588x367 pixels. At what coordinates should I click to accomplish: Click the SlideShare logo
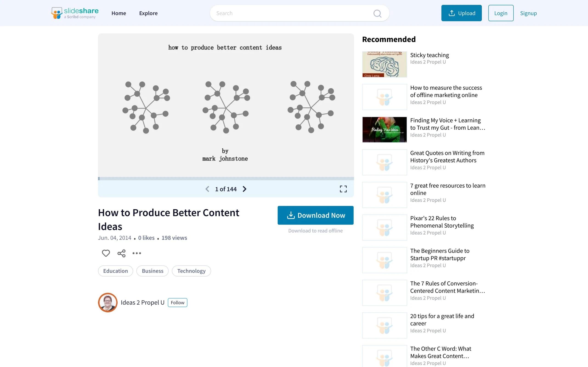[x=75, y=13]
